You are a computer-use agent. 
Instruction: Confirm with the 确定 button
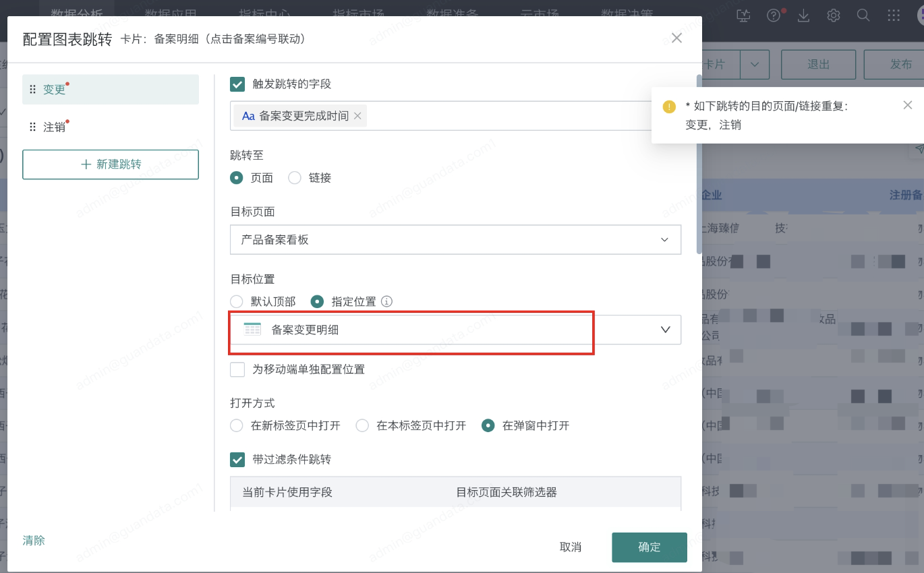pyautogui.click(x=649, y=547)
